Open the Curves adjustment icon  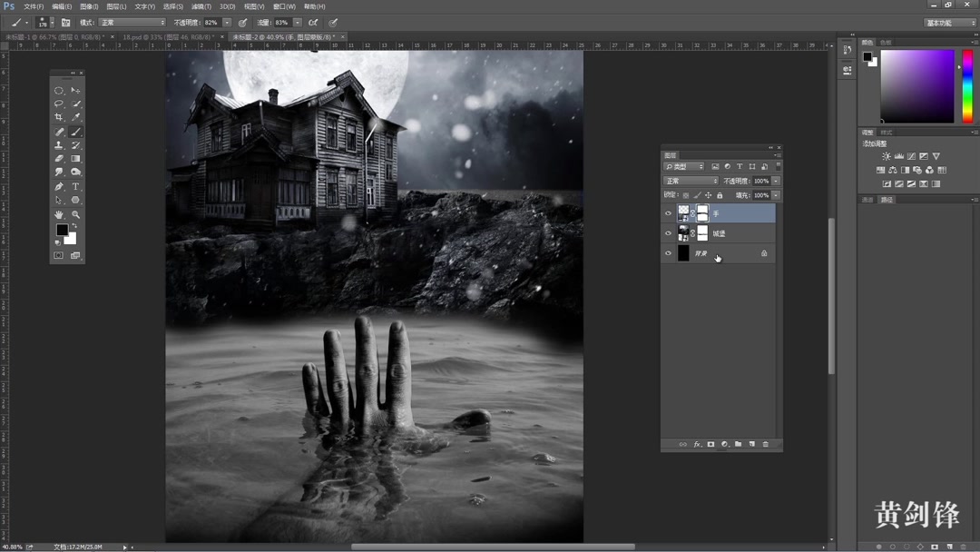[x=912, y=156]
